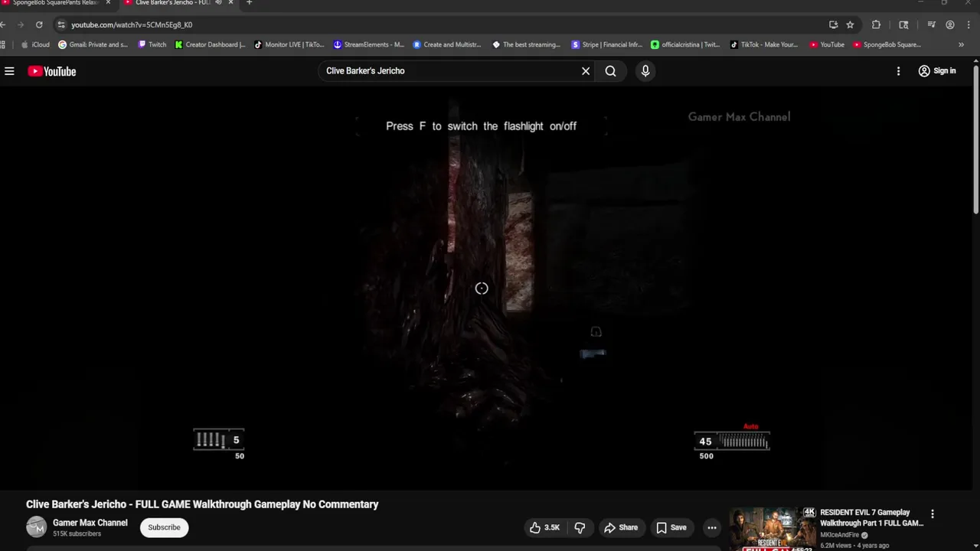The image size is (980, 551).
Task: Dislike the video with thumbs down
Action: [580, 527]
